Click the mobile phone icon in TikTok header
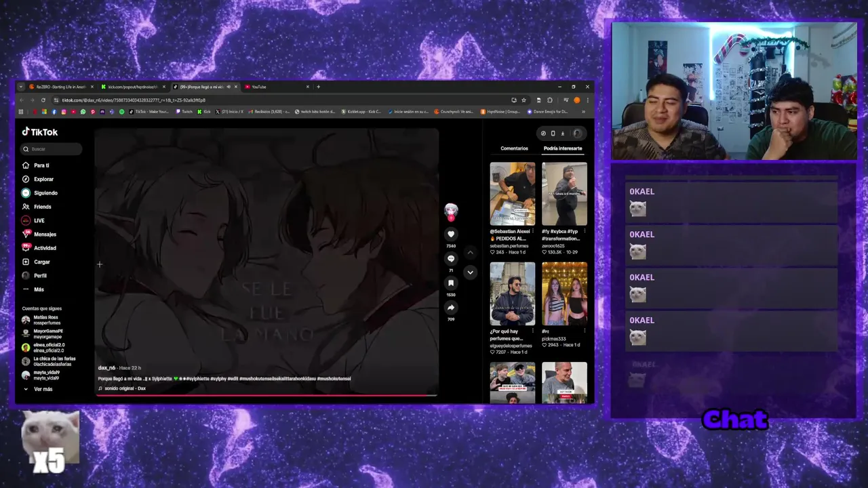Image resolution: width=868 pixels, height=488 pixels. click(553, 134)
